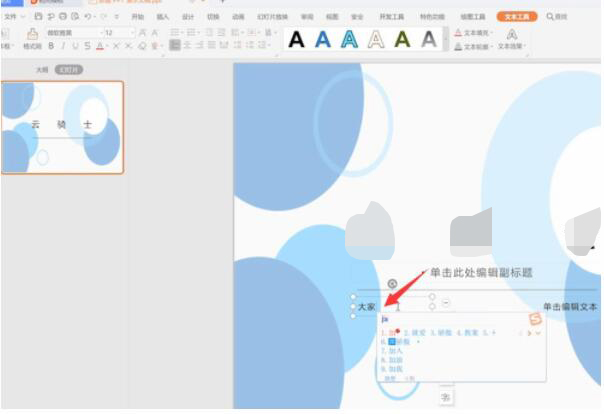
Task: Toggle italic formatting (I)
Action: click(x=63, y=46)
